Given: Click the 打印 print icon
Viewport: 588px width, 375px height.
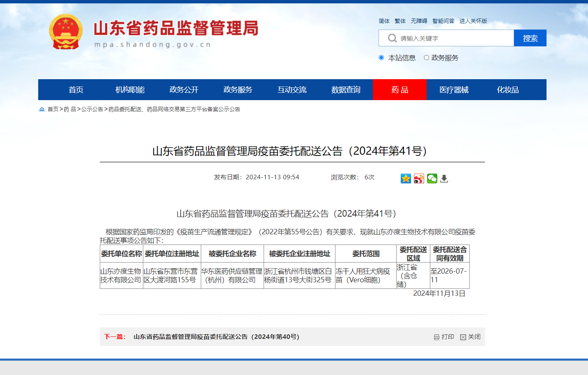Looking at the screenshot, I should coord(436,337).
